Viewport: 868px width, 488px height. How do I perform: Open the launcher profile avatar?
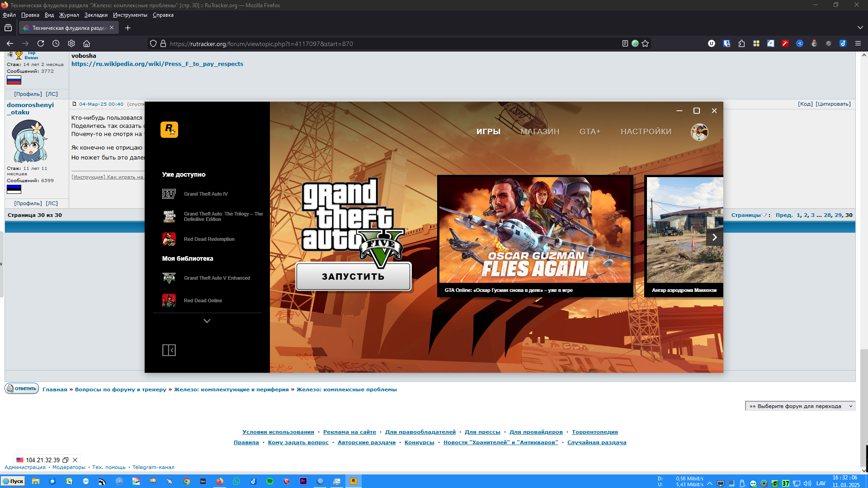(699, 132)
